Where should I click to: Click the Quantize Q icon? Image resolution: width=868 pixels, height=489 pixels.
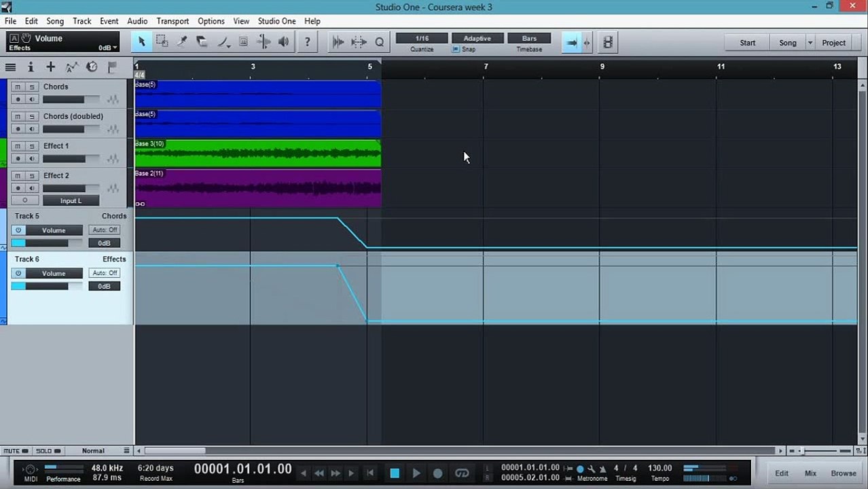click(x=380, y=42)
